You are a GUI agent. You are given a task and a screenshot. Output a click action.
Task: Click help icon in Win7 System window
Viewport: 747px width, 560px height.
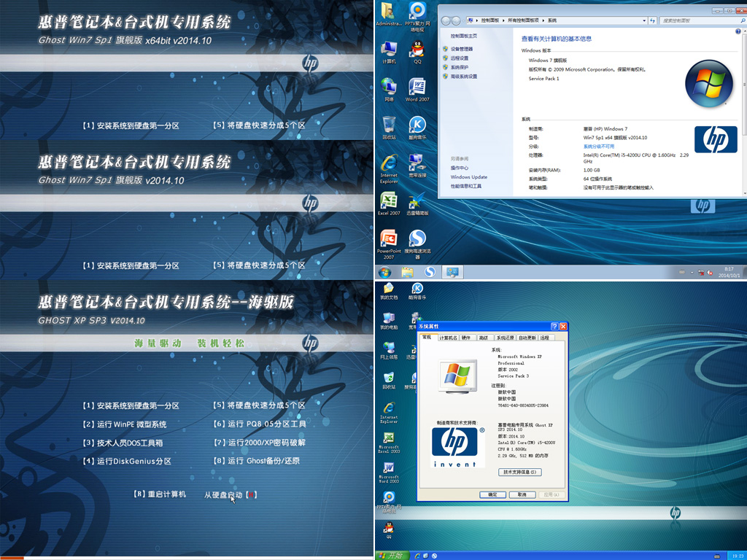tap(738, 31)
